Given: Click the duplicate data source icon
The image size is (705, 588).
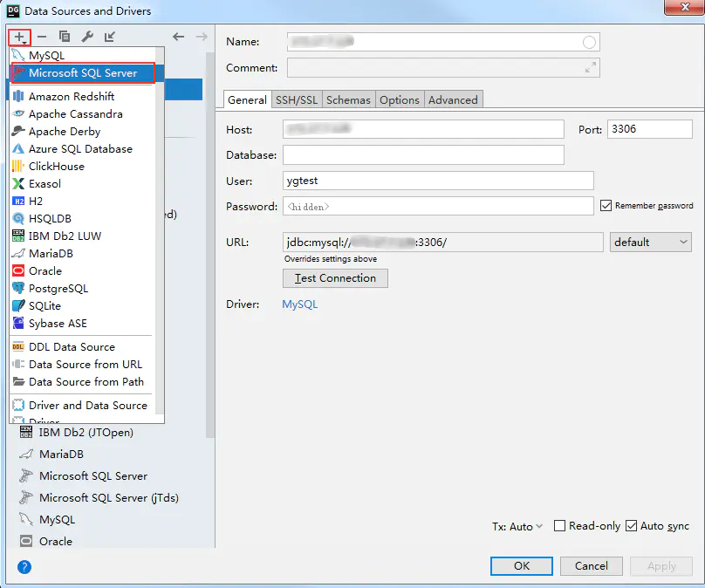Looking at the screenshot, I should [x=65, y=37].
